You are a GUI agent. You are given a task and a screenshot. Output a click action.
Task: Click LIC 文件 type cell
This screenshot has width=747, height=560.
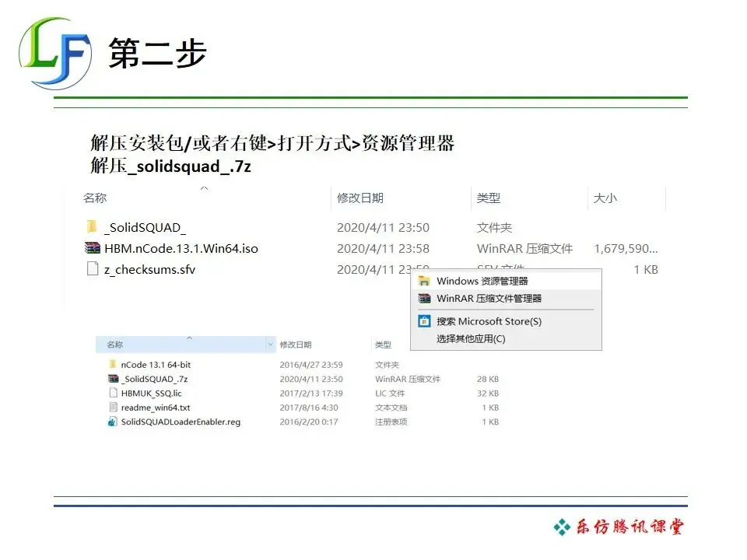click(390, 394)
